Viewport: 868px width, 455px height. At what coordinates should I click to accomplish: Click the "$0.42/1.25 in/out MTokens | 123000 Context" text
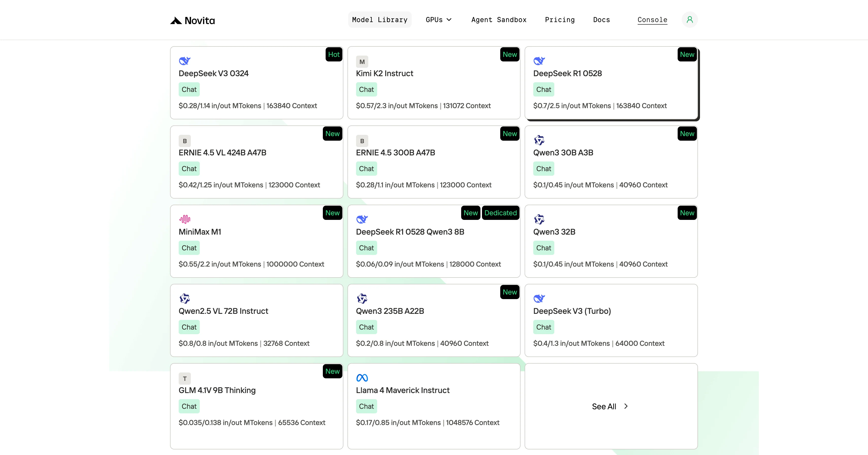pyautogui.click(x=249, y=185)
